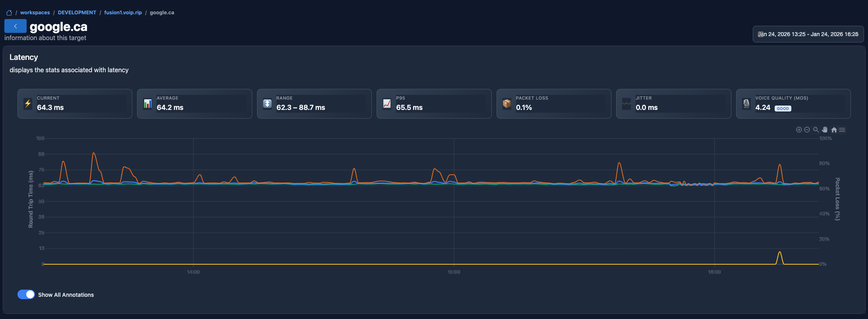Click the lightning bolt Current icon

[x=28, y=104]
